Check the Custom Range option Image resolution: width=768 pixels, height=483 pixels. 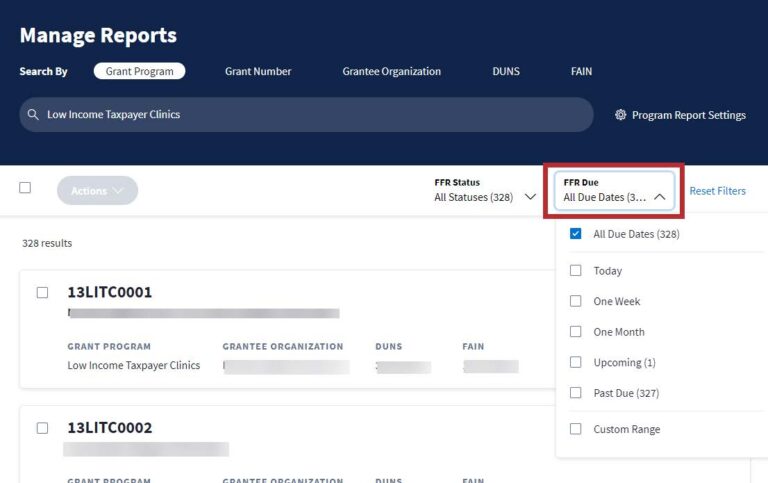pos(575,429)
